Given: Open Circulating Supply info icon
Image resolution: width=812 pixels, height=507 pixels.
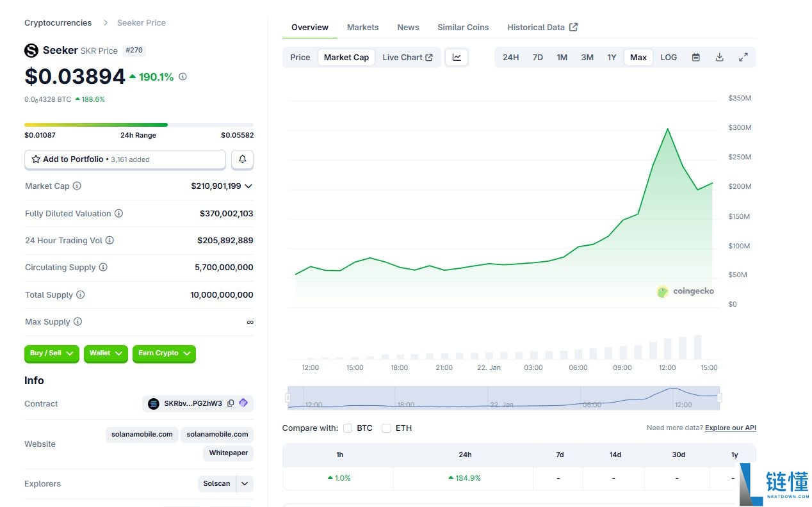Looking at the screenshot, I should click(x=103, y=268).
